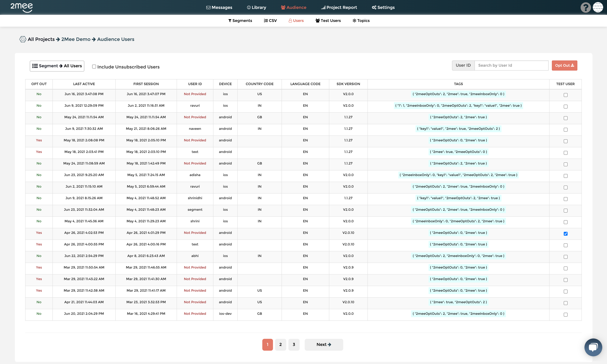Switch to the CSV tab
Screen dimensions: 607x364
pyautogui.click(x=270, y=21)
